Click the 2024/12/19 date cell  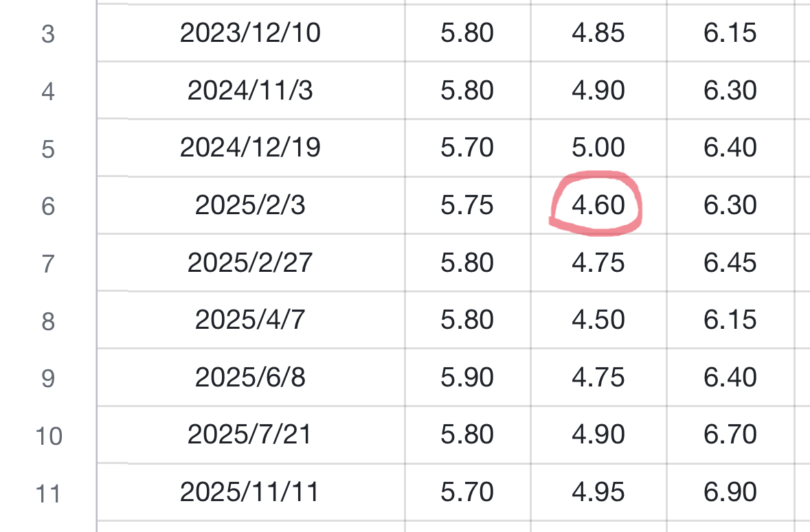[250, 148]
